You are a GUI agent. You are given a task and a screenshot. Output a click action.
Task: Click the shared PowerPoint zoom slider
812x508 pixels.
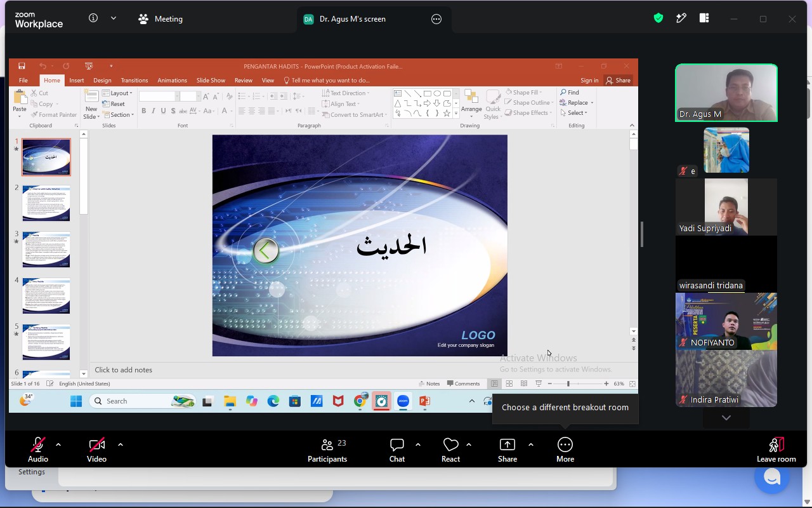coord(568,384)
